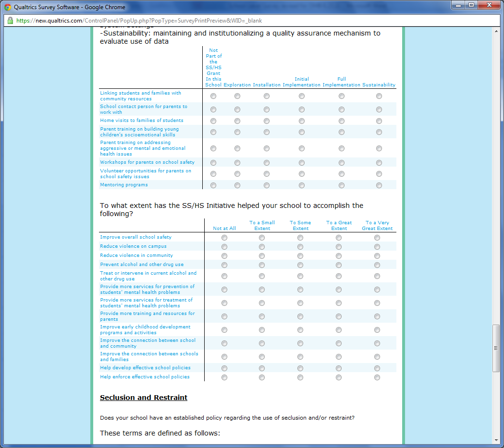
Task: Select Not at All for school and community connection
Action: (224, 344)
